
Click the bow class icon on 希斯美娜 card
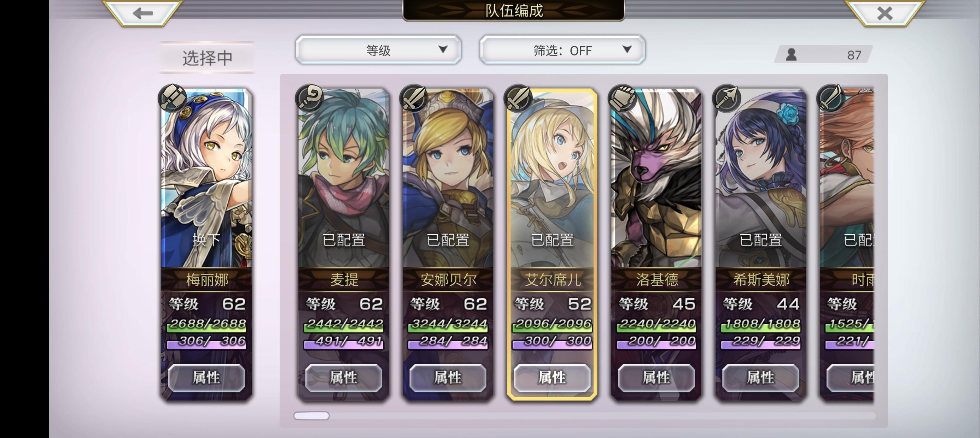point(726,98)
